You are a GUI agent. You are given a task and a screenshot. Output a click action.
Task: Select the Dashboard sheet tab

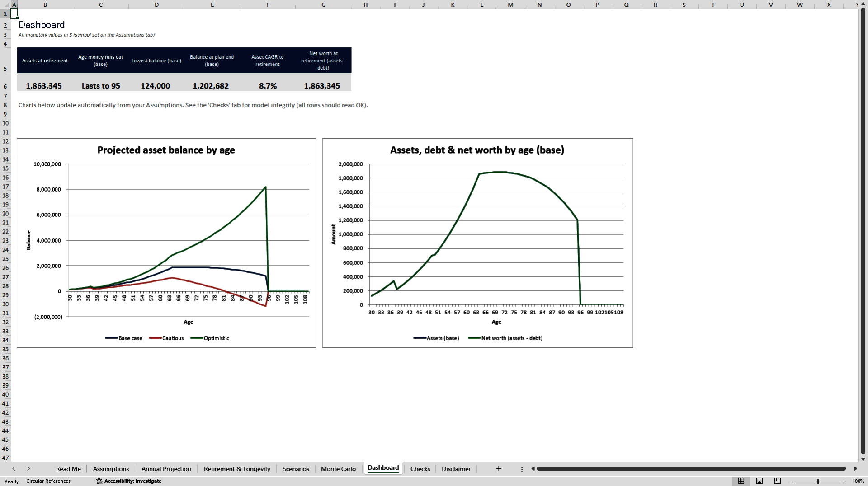click(383, 468)
